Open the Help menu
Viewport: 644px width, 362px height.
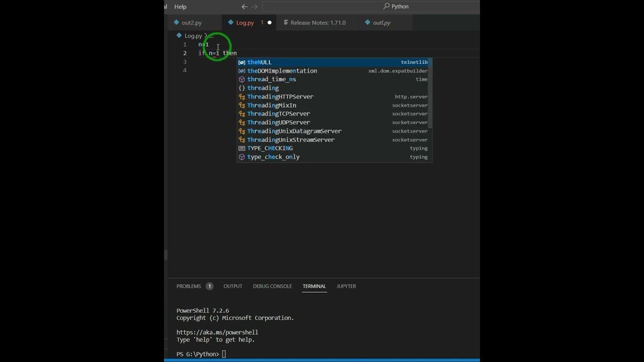point(180,7)
